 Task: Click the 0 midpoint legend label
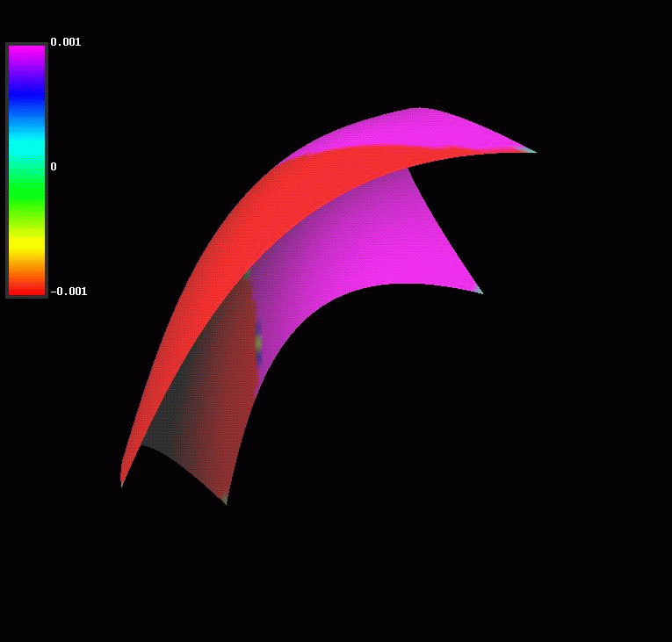point(54,167)
